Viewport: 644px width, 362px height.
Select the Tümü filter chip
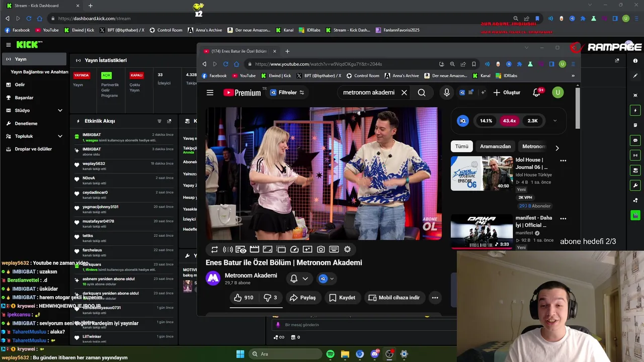coord(462,146)
